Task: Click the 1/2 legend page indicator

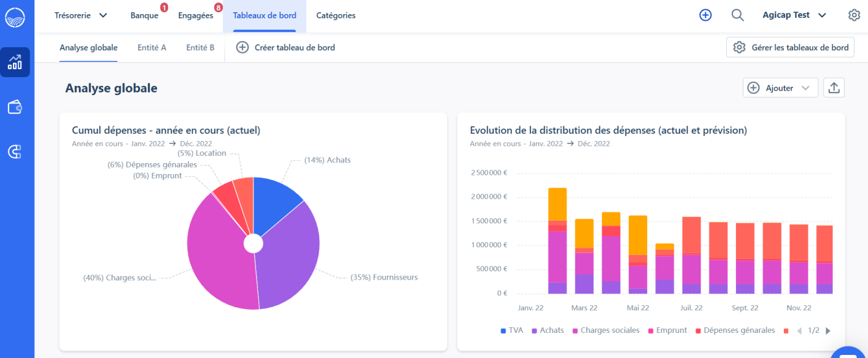Action: click(x=813, y=330)
